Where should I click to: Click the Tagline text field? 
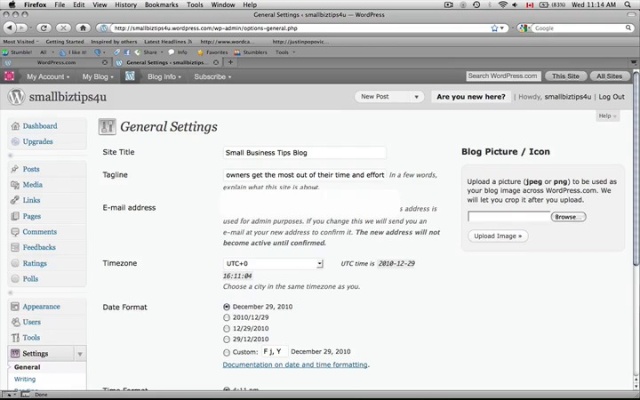tap(304, 175)
